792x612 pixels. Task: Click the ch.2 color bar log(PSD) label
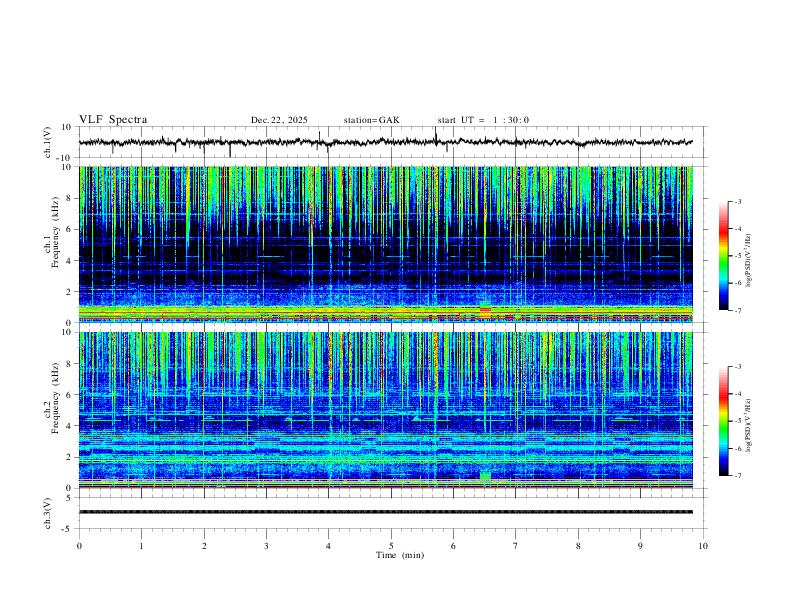point(748,425)
